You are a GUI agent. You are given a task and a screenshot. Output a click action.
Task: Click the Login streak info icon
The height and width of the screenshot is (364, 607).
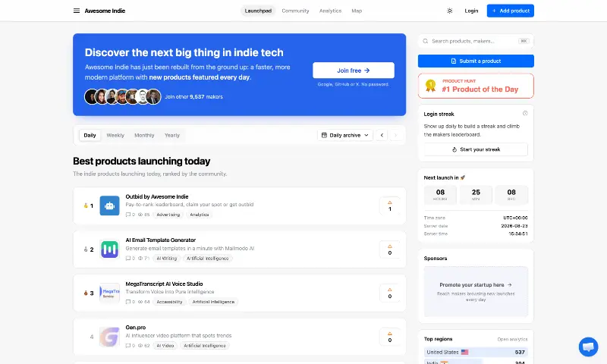pos(525,113)
